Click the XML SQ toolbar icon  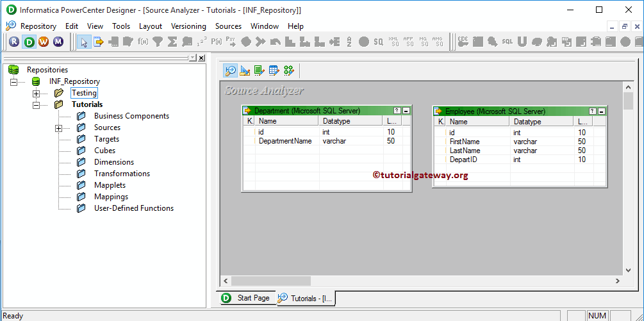(393, 42)
